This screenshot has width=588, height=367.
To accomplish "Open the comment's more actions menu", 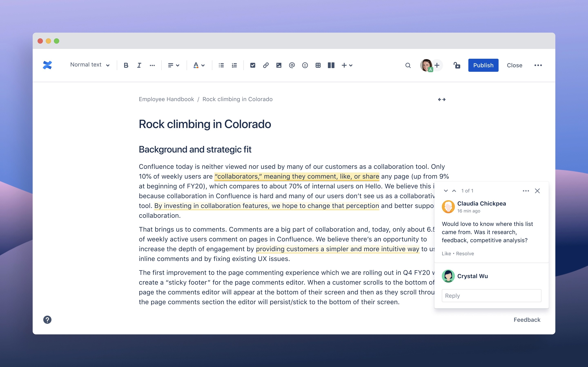I will point(526,191).
